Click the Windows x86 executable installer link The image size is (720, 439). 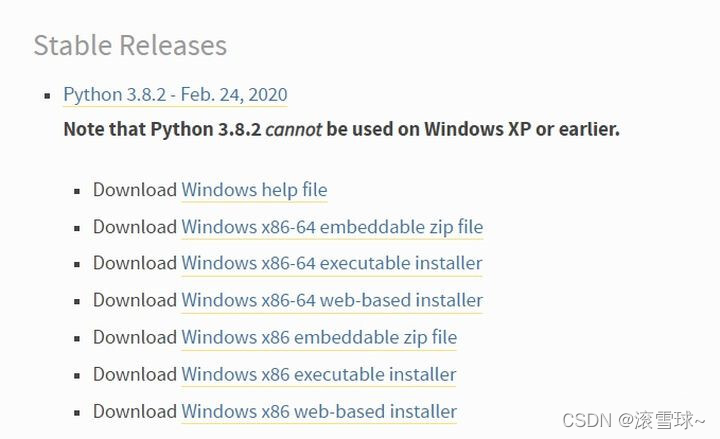pyautogui.click(x=319, y=374)
